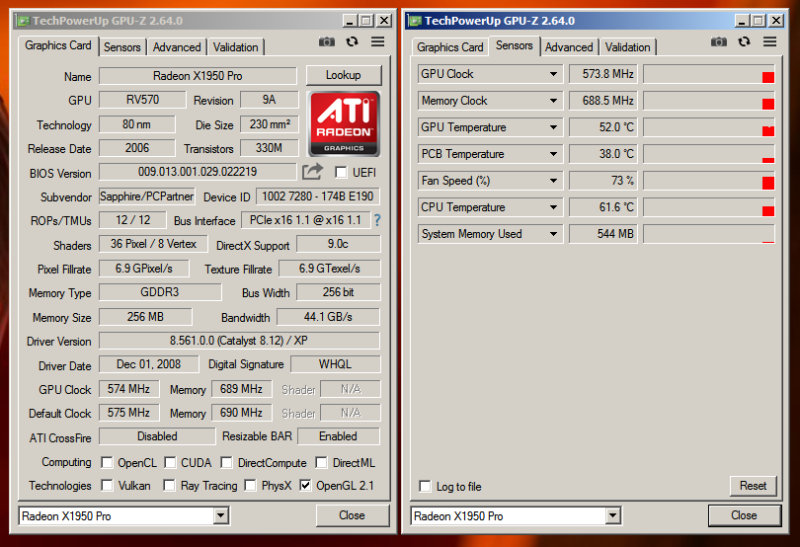The height and width of the screenshot is (547, 800).
Task: Toggle the Vulkan checkbox
Action: (107, 485)
